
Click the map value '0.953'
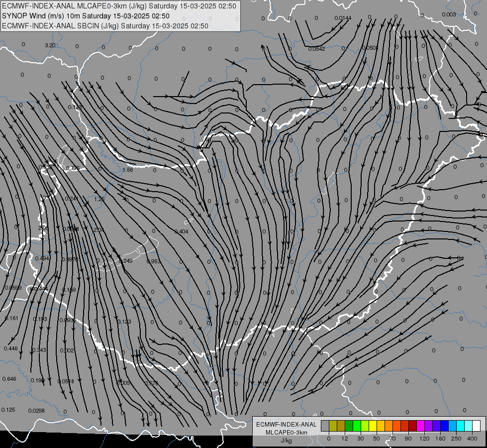tap(153, 261)
